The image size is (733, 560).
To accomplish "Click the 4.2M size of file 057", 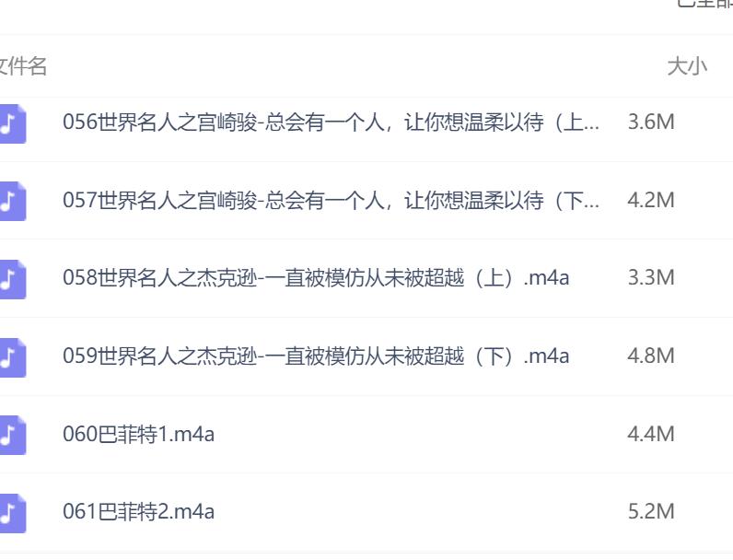I will [651, 200].
